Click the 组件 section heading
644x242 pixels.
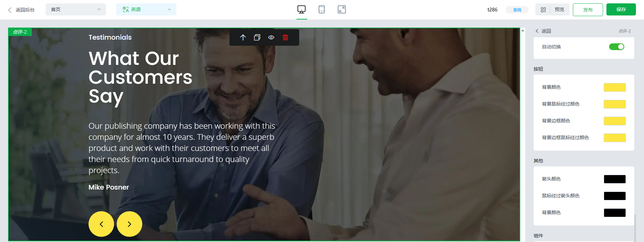click(x=538, y=236)
